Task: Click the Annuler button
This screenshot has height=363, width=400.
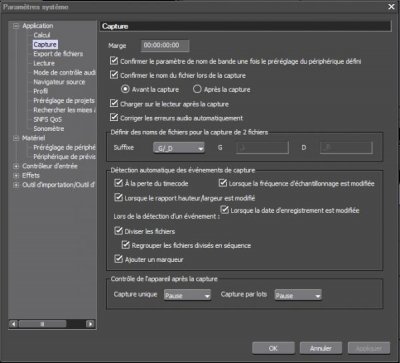Action: click(x=321, y=348)
